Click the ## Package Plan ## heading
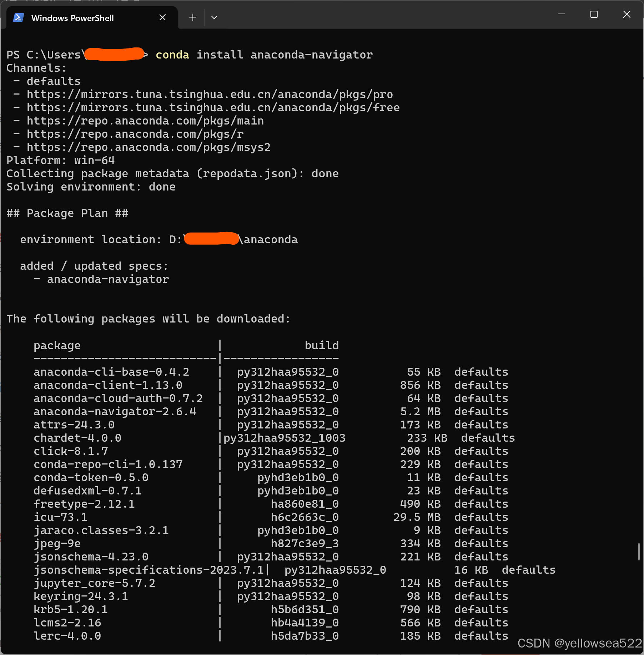The width and height of the screenshot is (644, 655). tap(67, 213)
